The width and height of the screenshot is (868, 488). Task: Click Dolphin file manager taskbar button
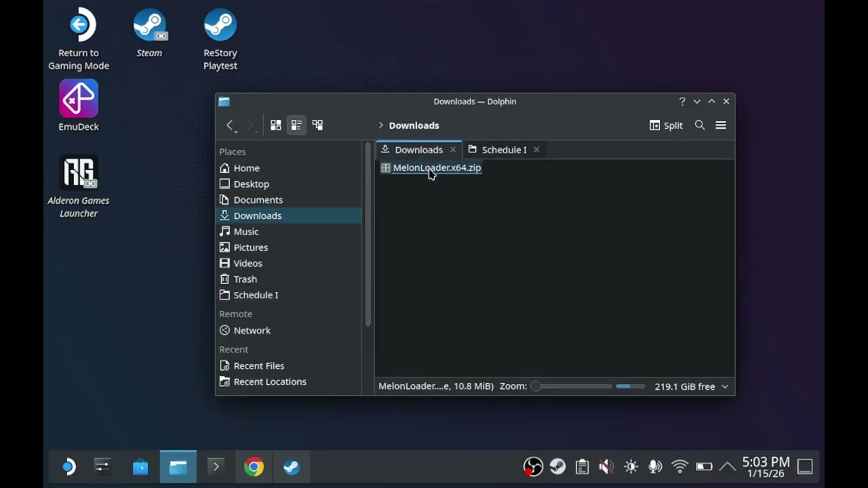[178, 466]
